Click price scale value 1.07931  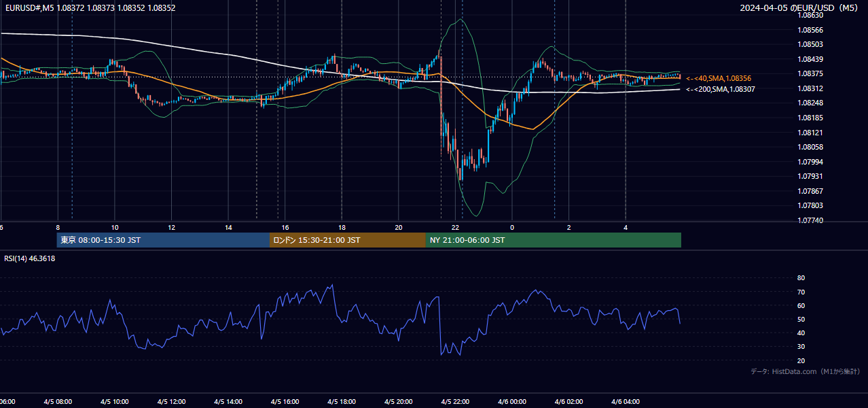pos(809,176)
